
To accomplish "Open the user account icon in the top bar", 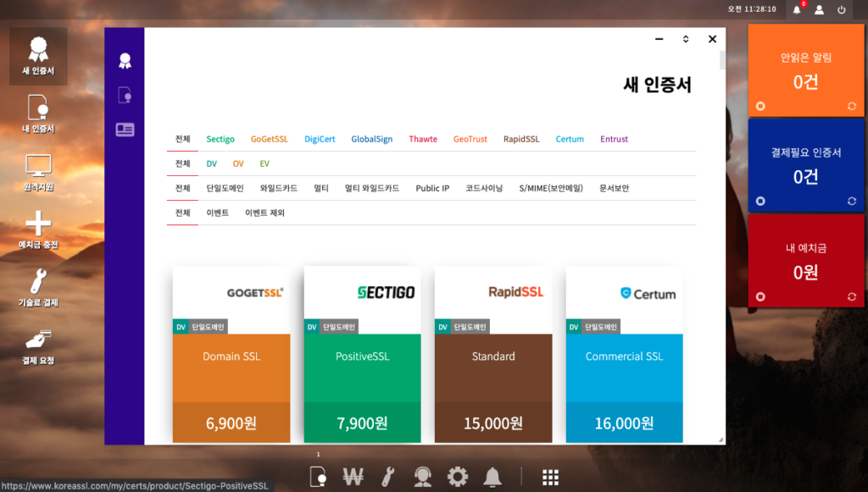I will pos(820,9).
